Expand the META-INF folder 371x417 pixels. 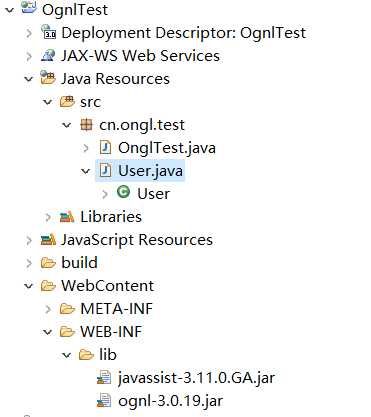pyautogui.click(x=48, y=309)
